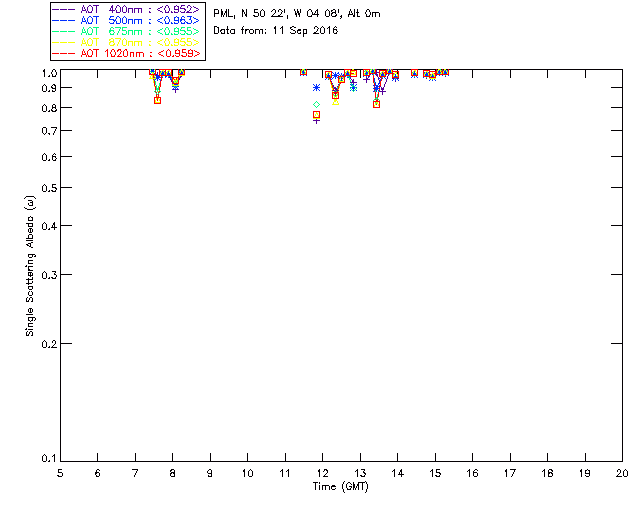Click the hour 9 x-axis tick label
This screenshot has height=512, width=640.
[x=210, y=473]
